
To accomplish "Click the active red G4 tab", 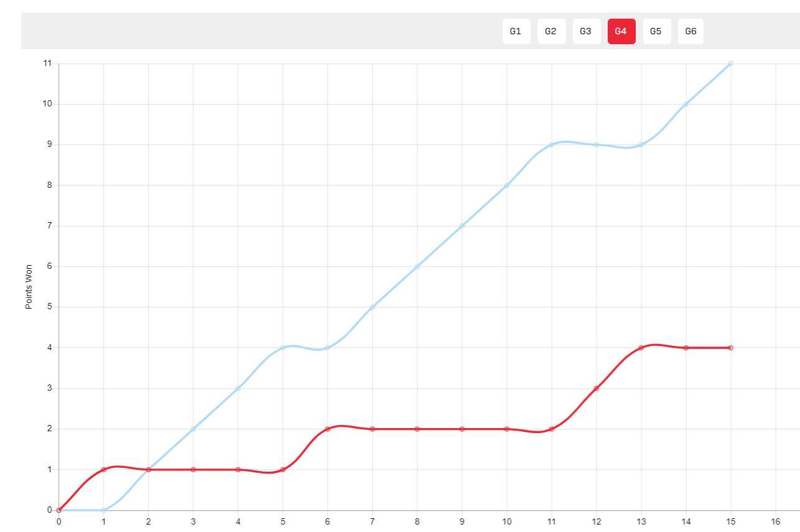I will pos(621,31).
